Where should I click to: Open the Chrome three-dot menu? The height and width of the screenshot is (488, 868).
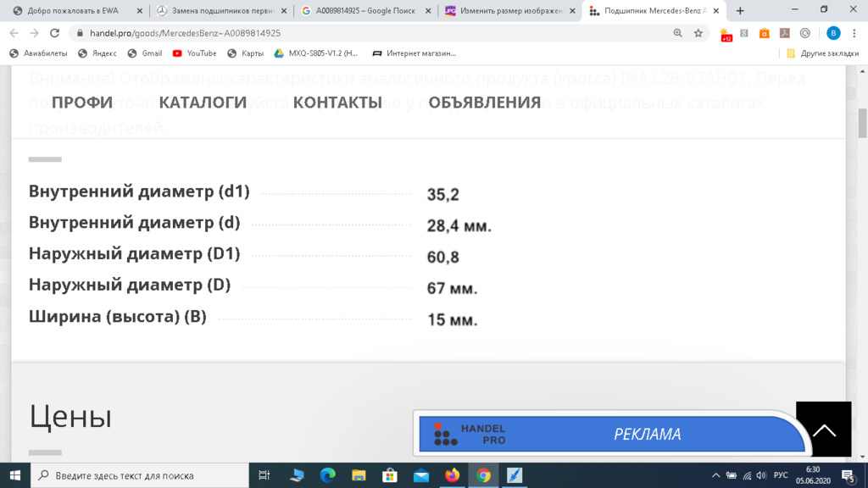[855, 33]
